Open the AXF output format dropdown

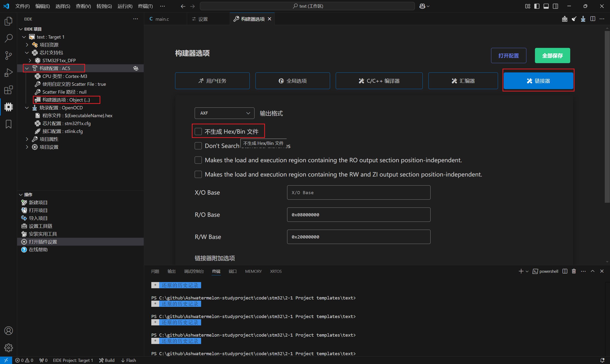tap(224, 113)
